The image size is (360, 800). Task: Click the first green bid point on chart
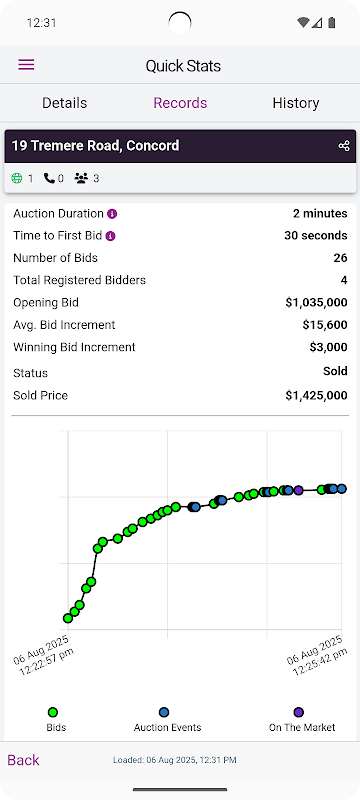coord(68,618)
